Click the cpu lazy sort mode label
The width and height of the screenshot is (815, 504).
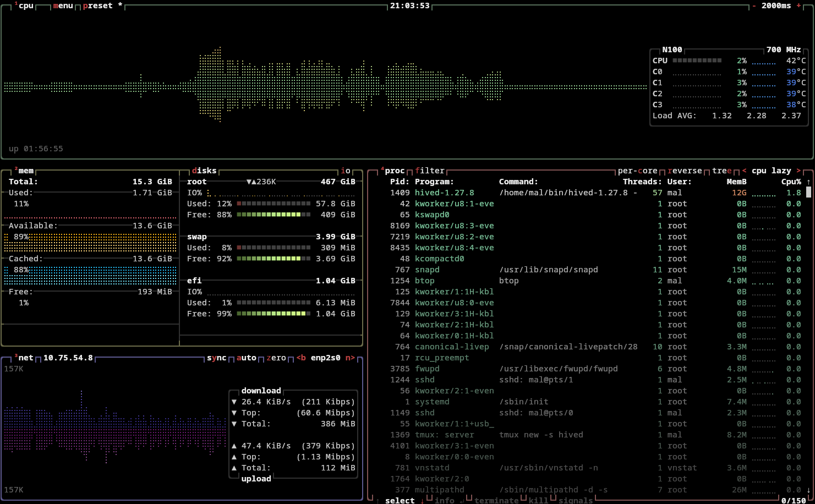(772, 171)
